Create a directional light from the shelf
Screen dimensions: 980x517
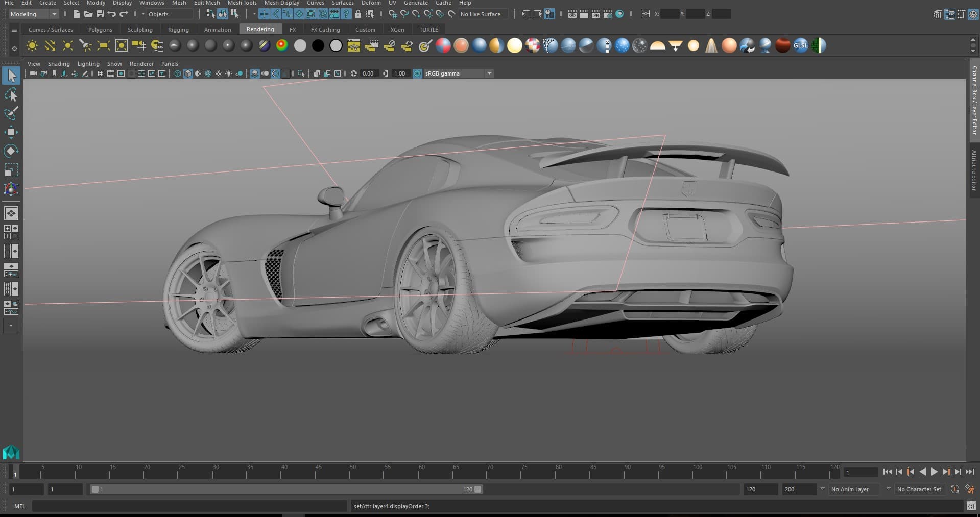pos(50,46)
